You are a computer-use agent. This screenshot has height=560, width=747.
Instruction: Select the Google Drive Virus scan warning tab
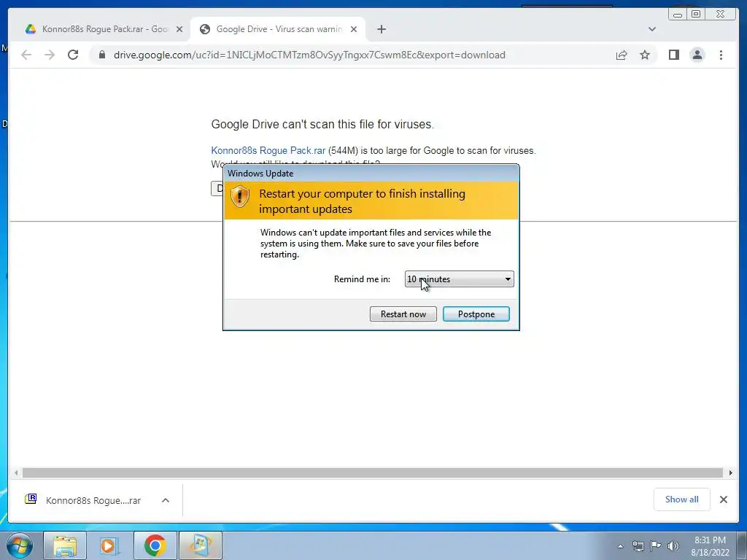[x=278, y=29]
